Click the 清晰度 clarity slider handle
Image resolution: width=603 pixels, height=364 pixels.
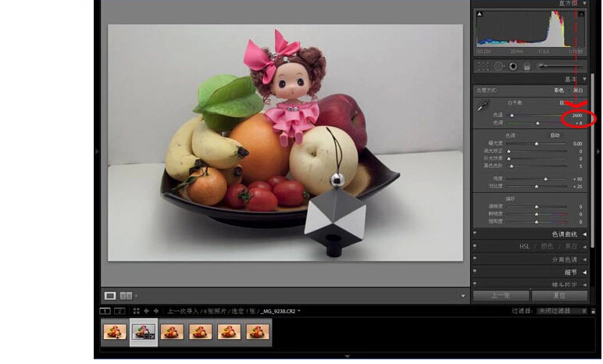pyautogui.click(x=537, y=207)
